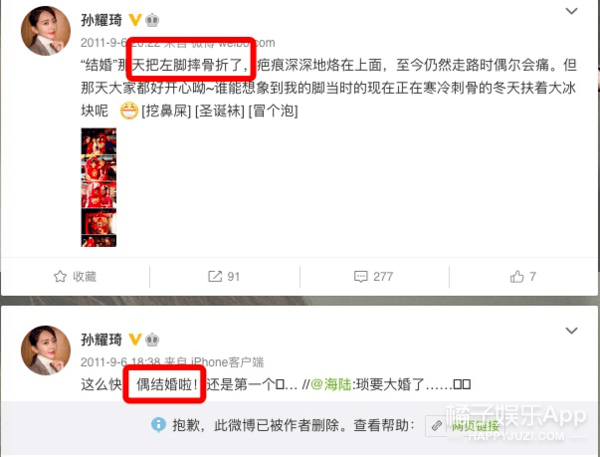600x457 pixels.
Task: Expand the first post's chevron menu
Action: pos(572,11)
